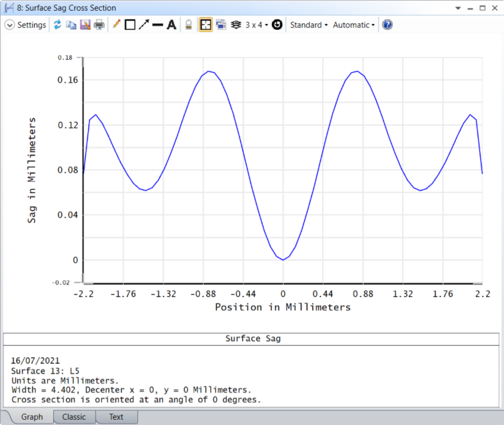Open the Automatic dropdown
Viewport: 504px width, 425px height.
coord(354,25)
